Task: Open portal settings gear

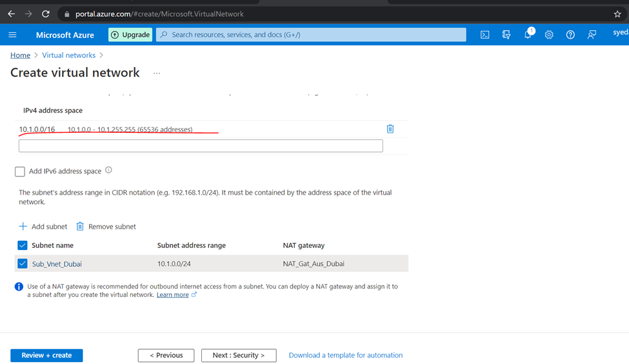Action: (549, 35)
